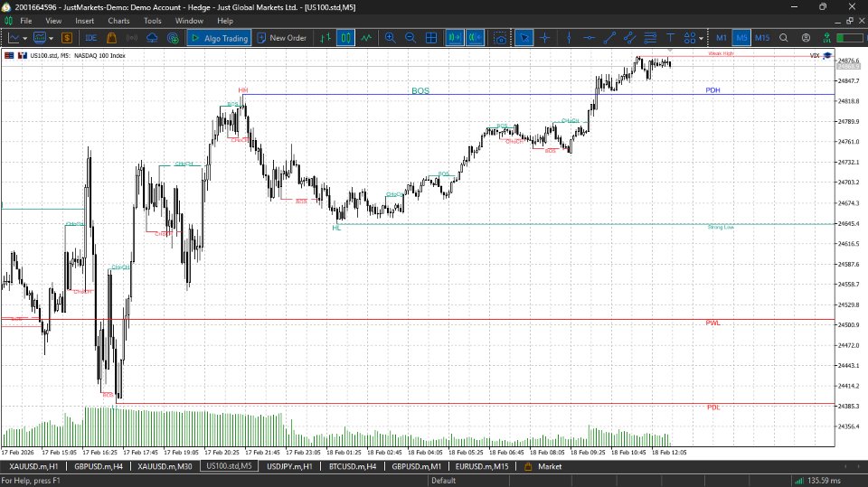This screenshot has width=868, height=487.
Task: Open the VPS cloud hosting icon
Action: pyautogui.click(x=152, y=38)
